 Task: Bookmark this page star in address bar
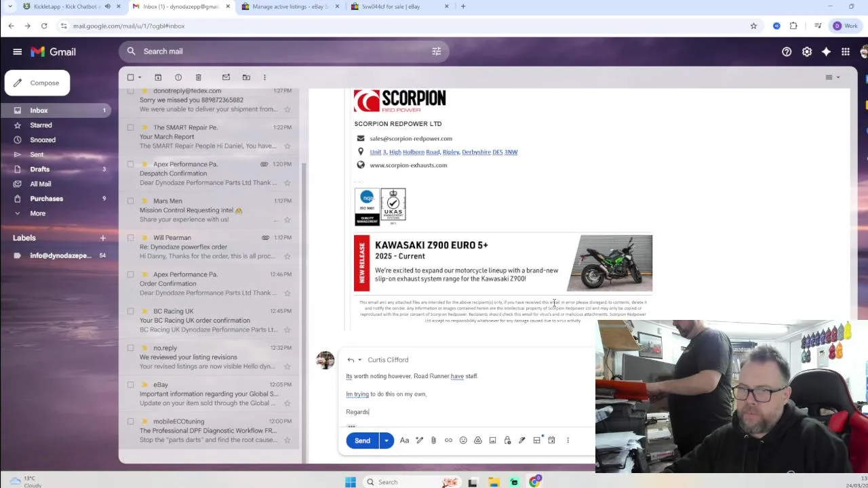pyautogui.click(x=753, y=26)
